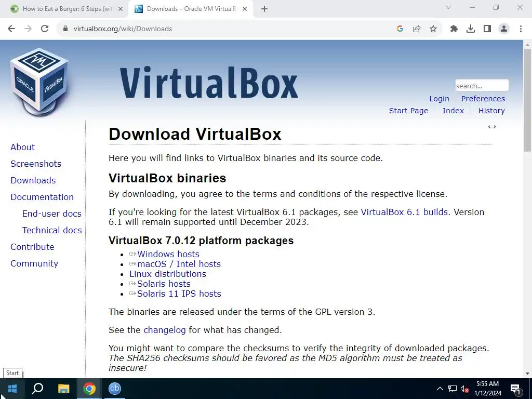Image resolution: width=532 pixels, height=399 pixels.
Task: Click the Google icon in address bar
Action: [x=400, y=29]
